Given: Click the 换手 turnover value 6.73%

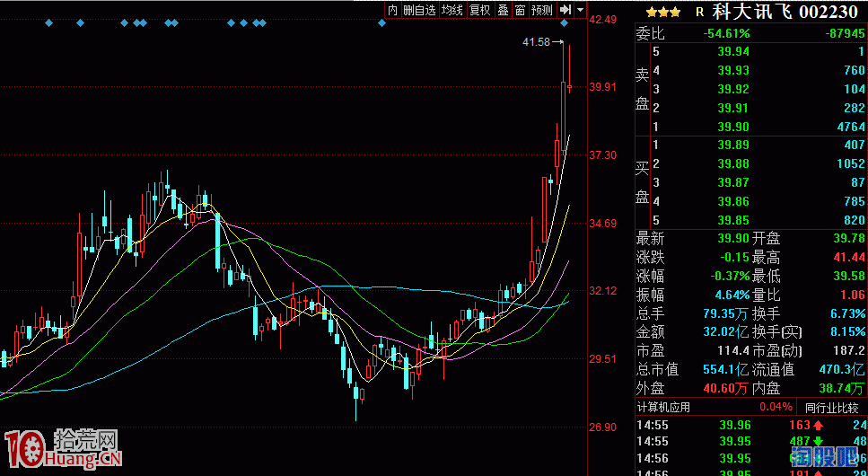Looking at the screenshot, I should (847, 313).
